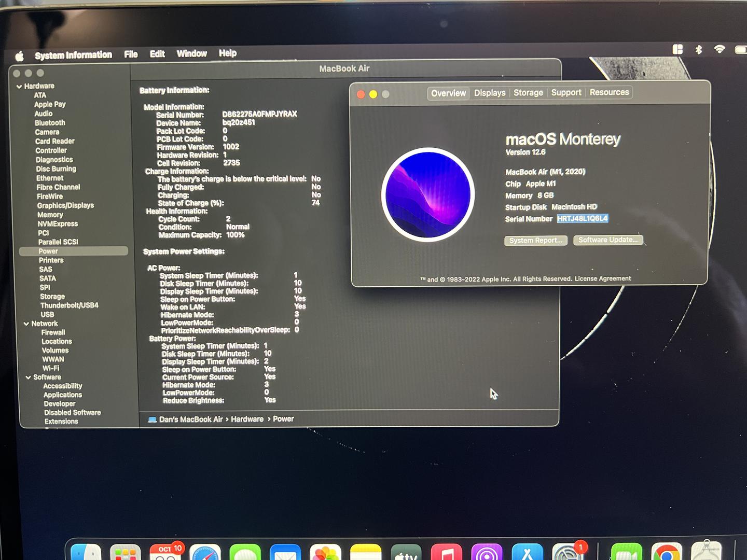Screen dimensions: 747x560
Task: Select Disabled Software in the sidebar
Action: click(72, 413)
